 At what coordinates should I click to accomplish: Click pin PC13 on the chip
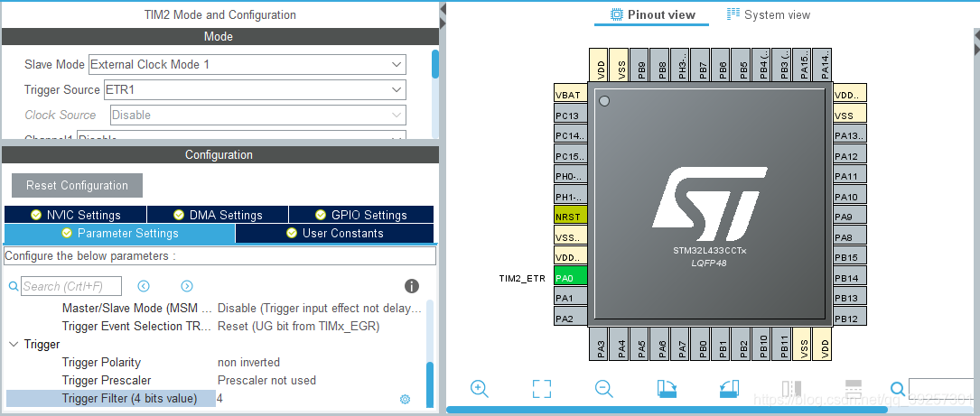pyautogui.click(x=571, y=116)
